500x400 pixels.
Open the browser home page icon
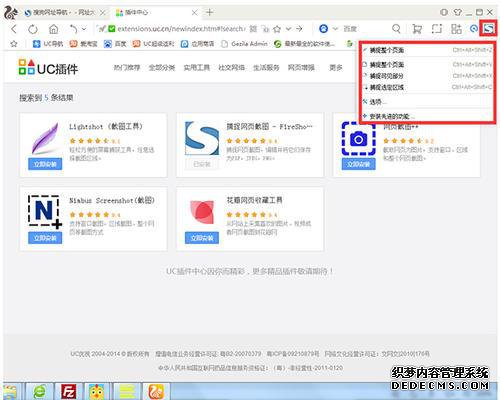pos(53,29)
